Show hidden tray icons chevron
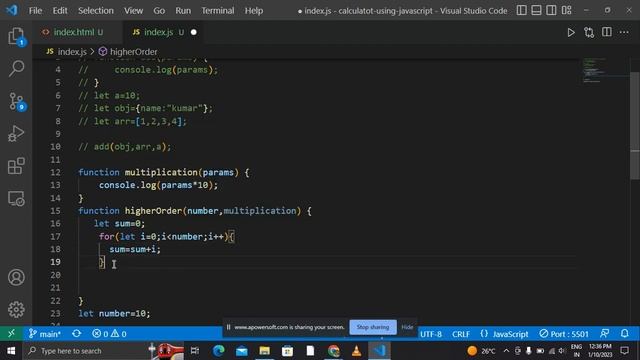 point(506,351)
